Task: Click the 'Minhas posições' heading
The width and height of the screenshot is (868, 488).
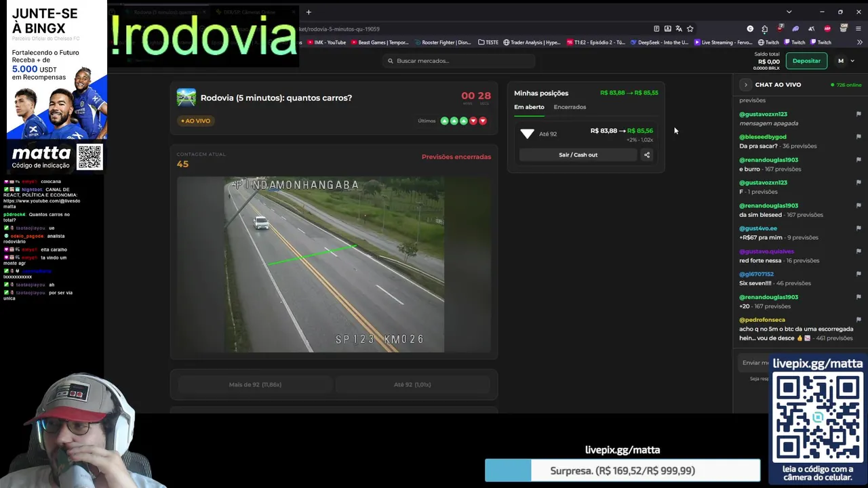Action: [x=541, y=93]
